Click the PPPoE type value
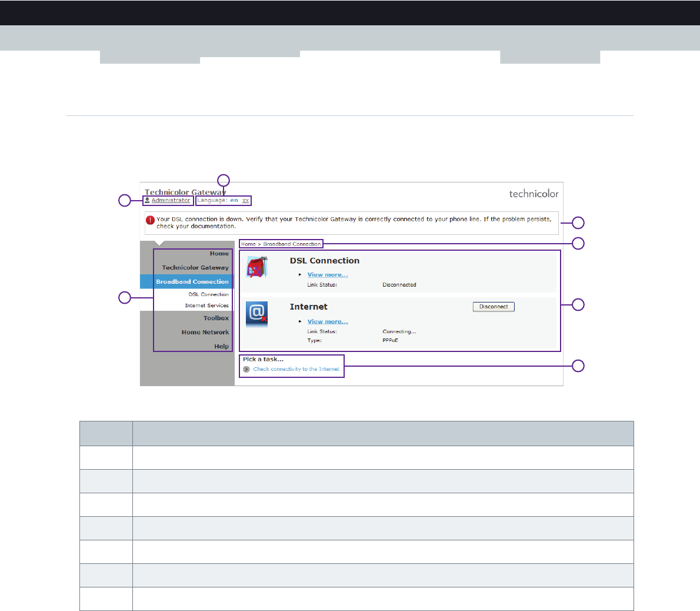This screenshot has height=611, width=700. point(390,340)
